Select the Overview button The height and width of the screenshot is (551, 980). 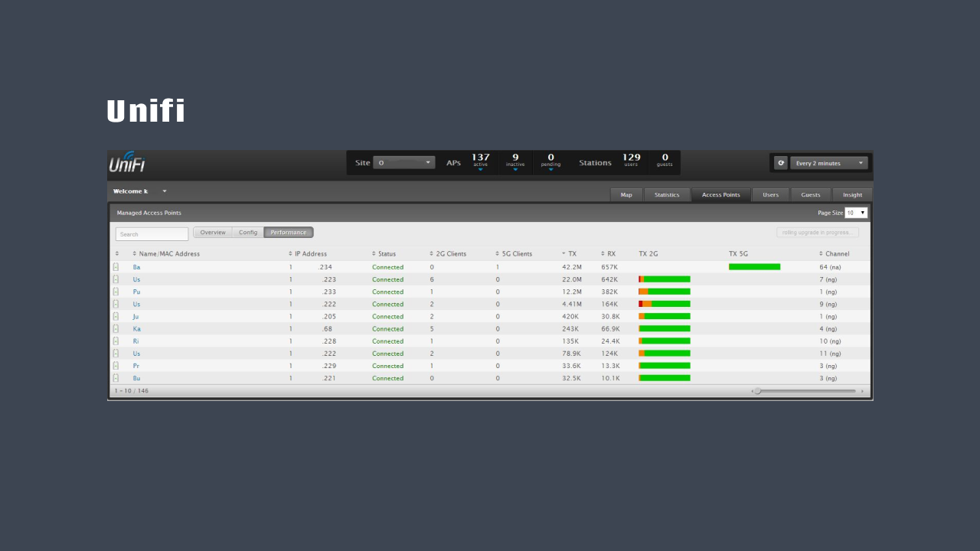click(213, 232)
